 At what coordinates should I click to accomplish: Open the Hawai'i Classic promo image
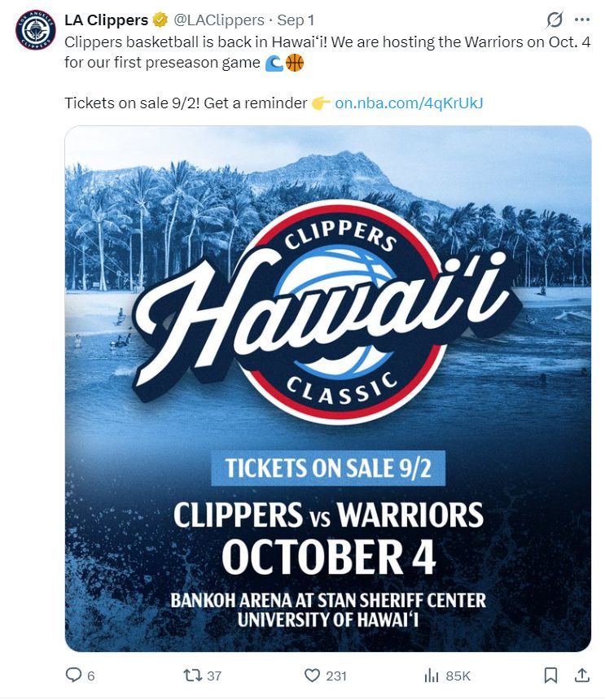[x=328, y=388]
